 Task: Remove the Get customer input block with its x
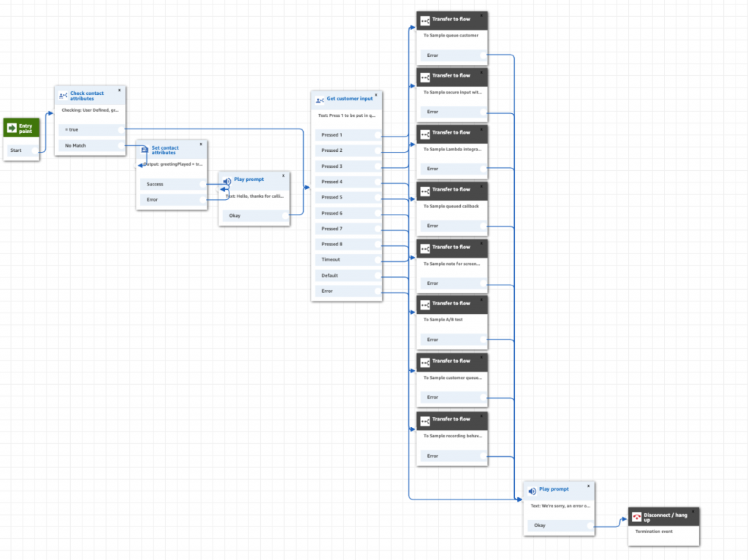376,94
